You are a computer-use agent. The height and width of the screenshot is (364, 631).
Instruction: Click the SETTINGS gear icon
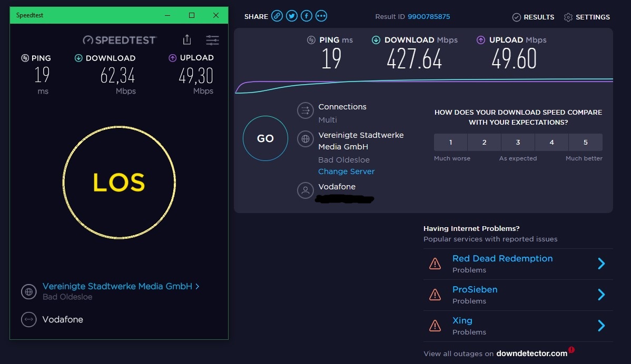(568, 17)
